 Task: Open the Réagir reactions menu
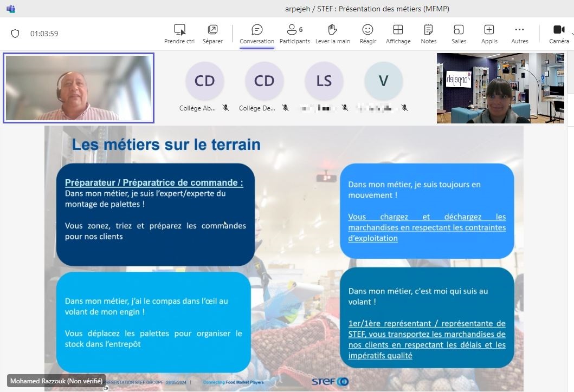[x=367, y=30]
